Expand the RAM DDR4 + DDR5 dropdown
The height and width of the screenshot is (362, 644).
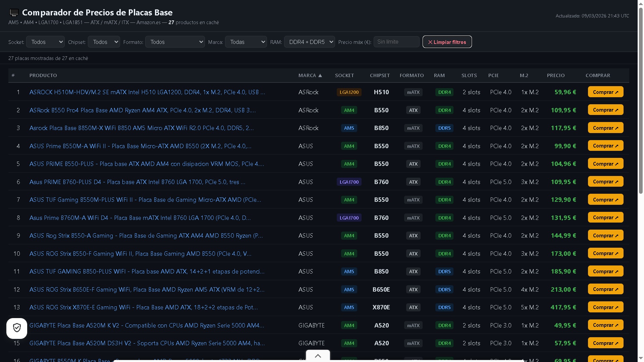309,42
